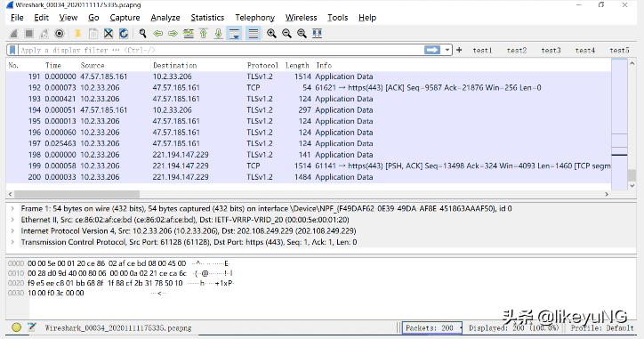Screen dimensions: 644x339
Task: Apply the test3 filter button
Action: pyautogui.click(x=551, y=50)
